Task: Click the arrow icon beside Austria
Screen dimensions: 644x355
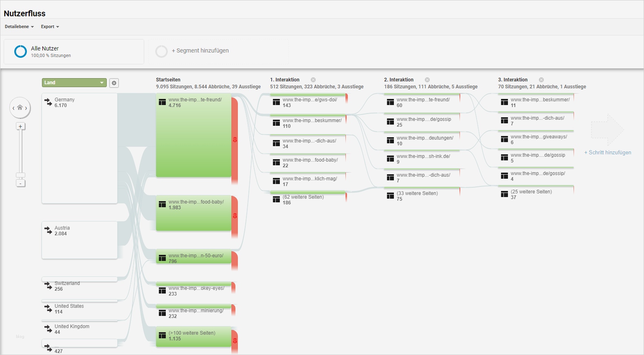Action: click(x=47, y=231)
